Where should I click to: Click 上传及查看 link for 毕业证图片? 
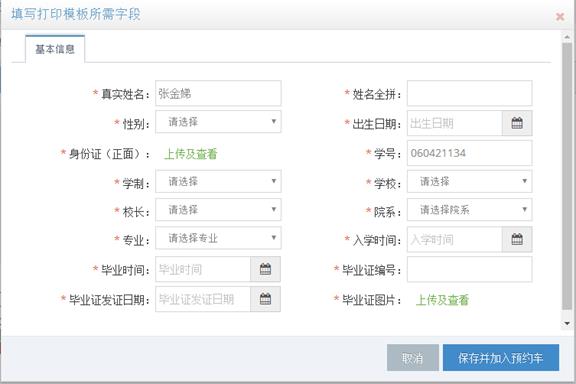pos(442,300)
